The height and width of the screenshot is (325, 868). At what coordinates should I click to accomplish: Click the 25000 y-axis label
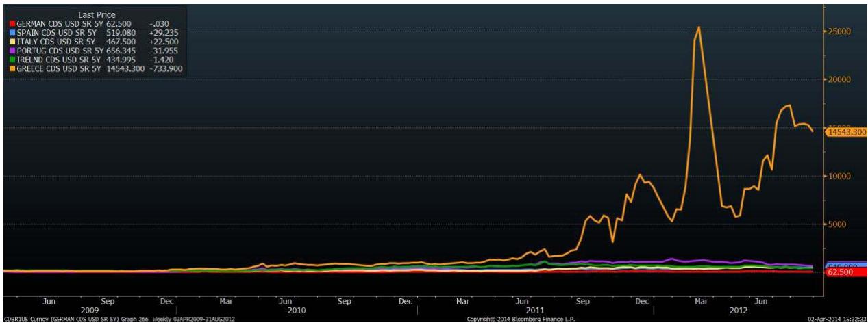tap(839, 31)
